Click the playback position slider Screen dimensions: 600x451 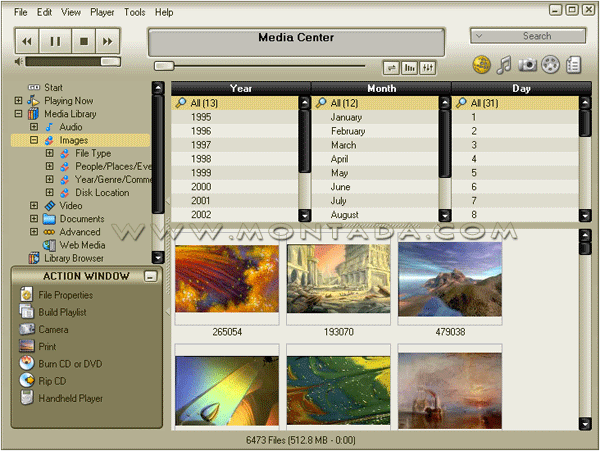pyautogui.click(x=164, y=66)
